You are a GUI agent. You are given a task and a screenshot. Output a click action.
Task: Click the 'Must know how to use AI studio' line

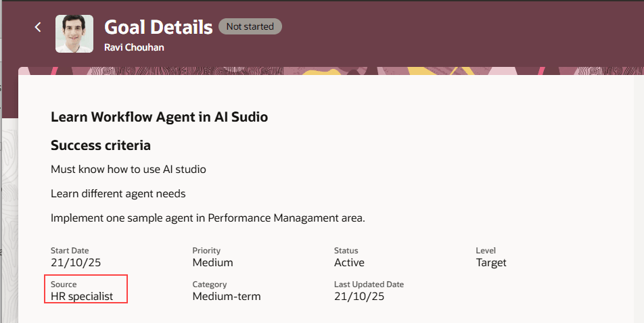[x=129, y=169]
